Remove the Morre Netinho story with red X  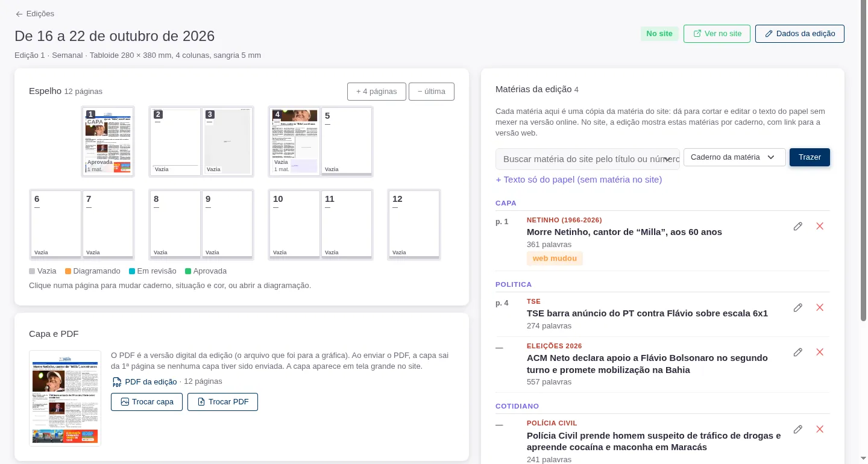coord(820,226)
